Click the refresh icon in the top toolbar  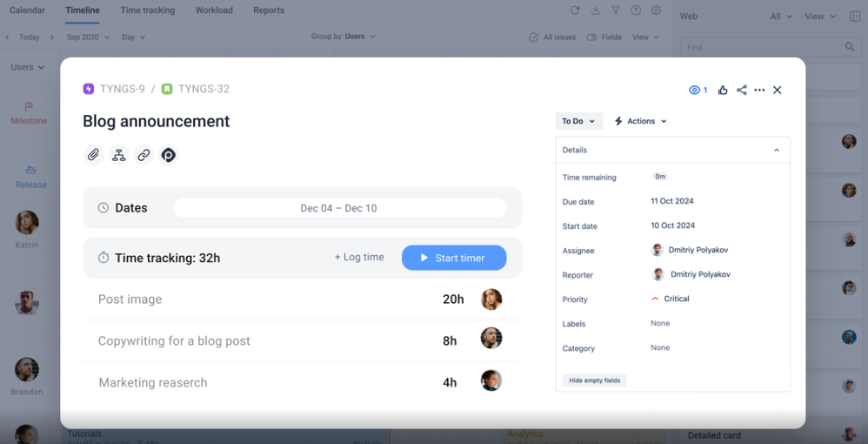tap(575, 10)
